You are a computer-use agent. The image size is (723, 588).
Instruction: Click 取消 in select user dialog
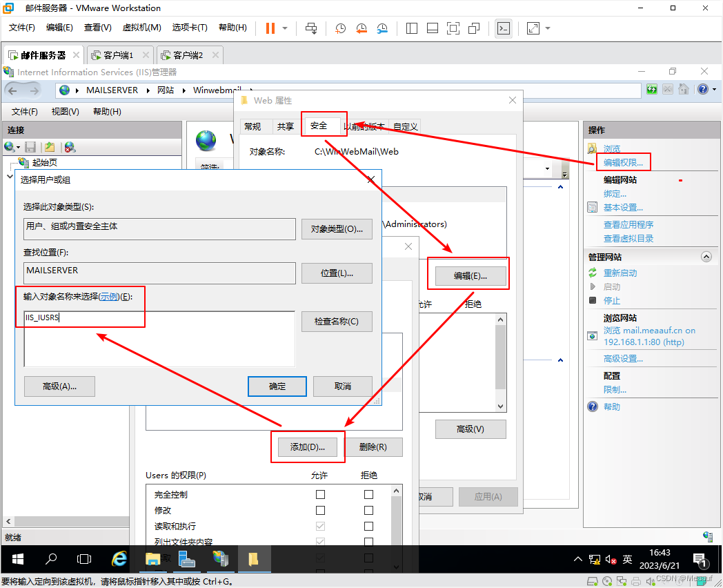[x=343, y=386]
